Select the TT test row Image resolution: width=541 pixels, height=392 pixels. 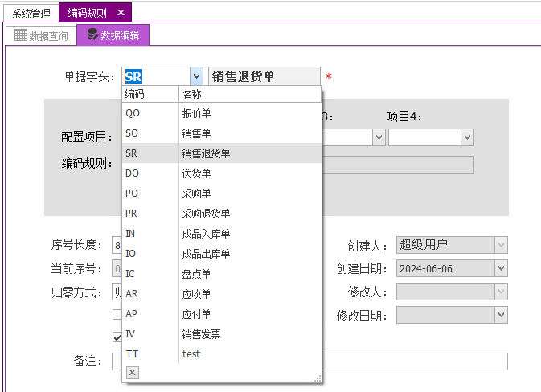click(x=222, y=353)
